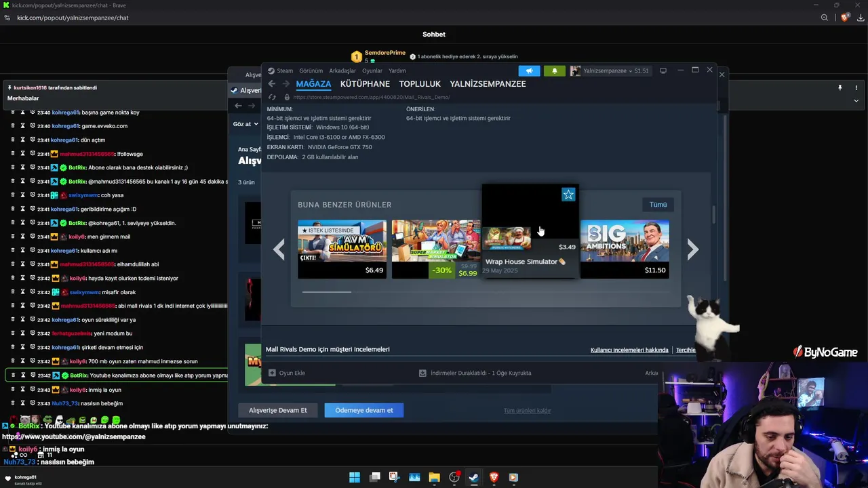Screen dimensions: 868x488
Task: Open the Arkadaşlar menu
Action: [342, 70]
